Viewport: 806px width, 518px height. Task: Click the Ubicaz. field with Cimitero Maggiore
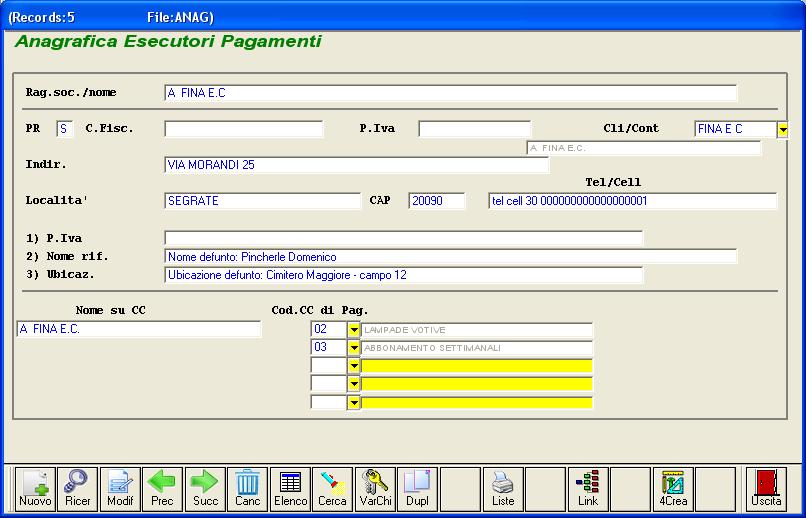tap(404, 275)
